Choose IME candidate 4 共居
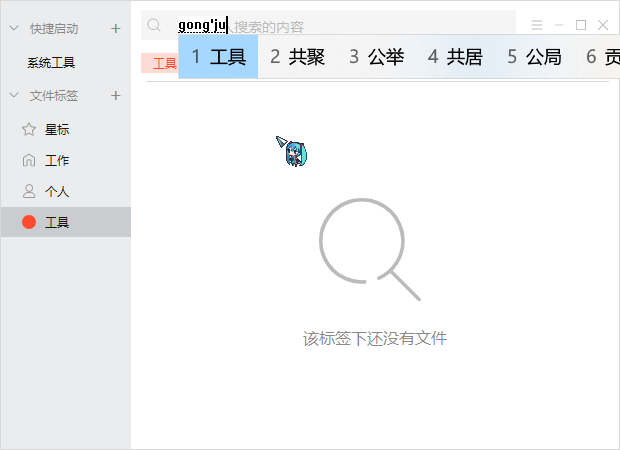 coord(455,57)
